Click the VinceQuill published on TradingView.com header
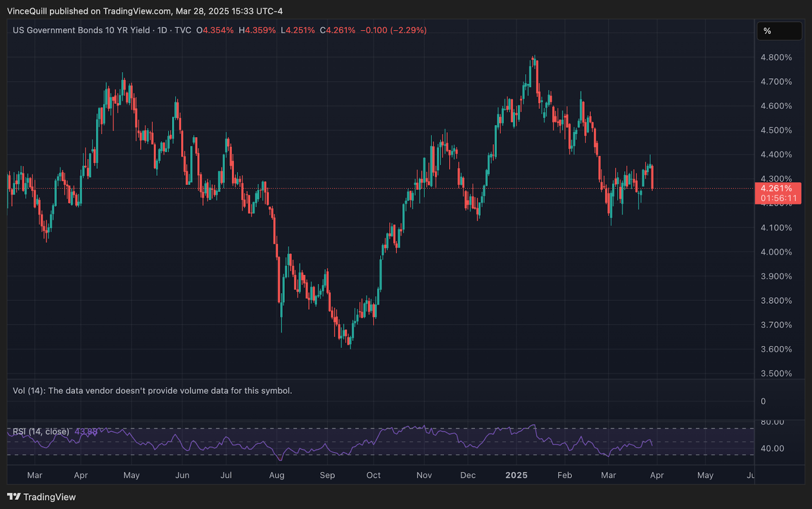Screen dimensions: 812x509 coord(145,11)
